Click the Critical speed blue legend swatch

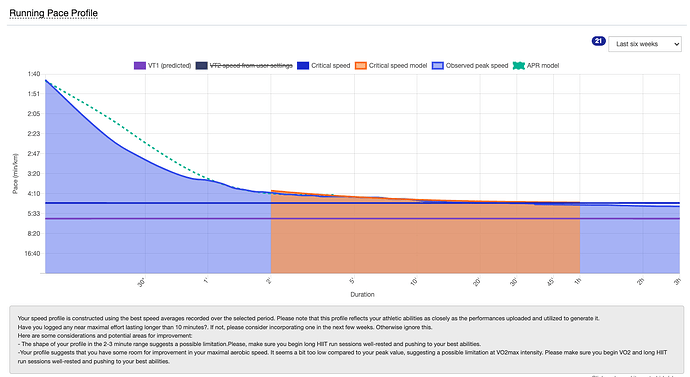tap(303, 66)
